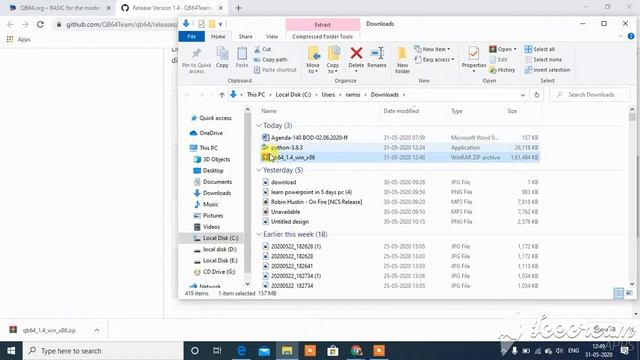This screenshot has width=640, height=360.
Task: Open Chrome from the taskbar
Action: click(356, 351)
